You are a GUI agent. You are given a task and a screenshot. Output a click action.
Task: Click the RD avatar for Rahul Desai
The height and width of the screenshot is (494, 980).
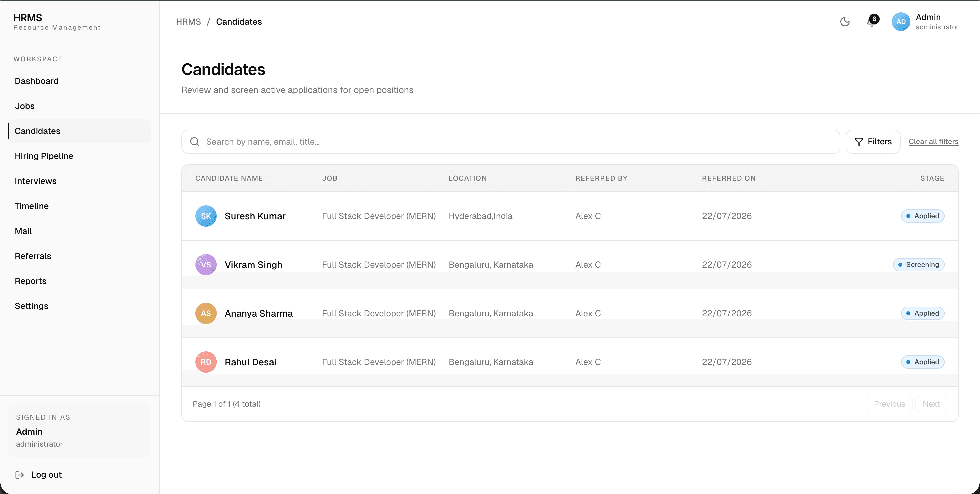206,362
